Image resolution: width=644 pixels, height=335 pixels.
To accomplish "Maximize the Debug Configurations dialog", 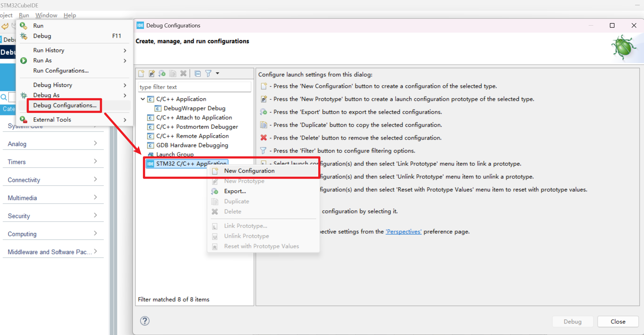I will point(612,26).
